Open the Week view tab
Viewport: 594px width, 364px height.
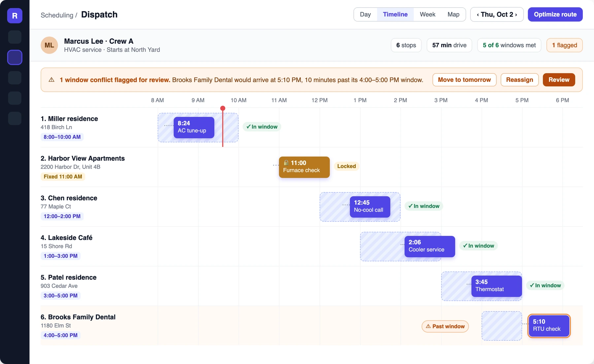[x=427, y=15]
